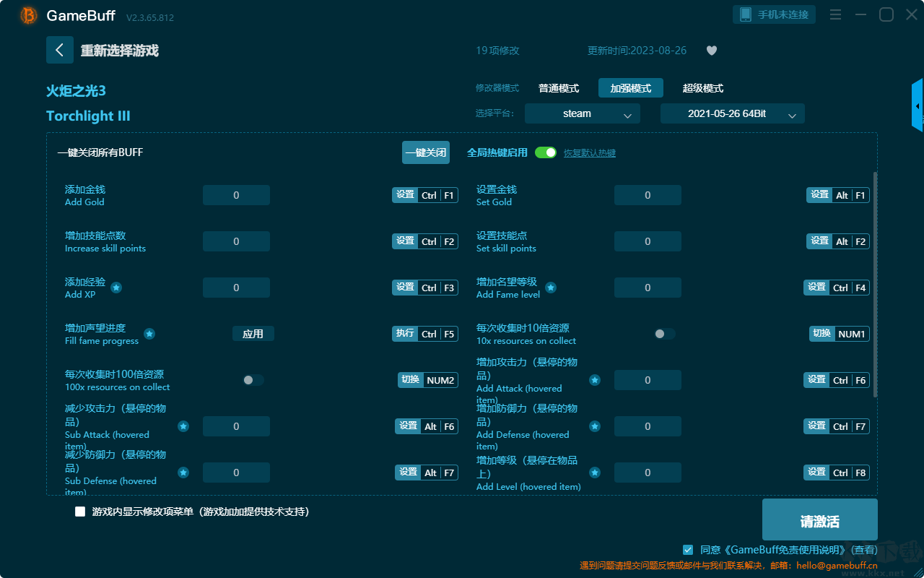Select the 超级模式 super mode tab
This screenshot has height=578, width=924.
coord(703,88)
